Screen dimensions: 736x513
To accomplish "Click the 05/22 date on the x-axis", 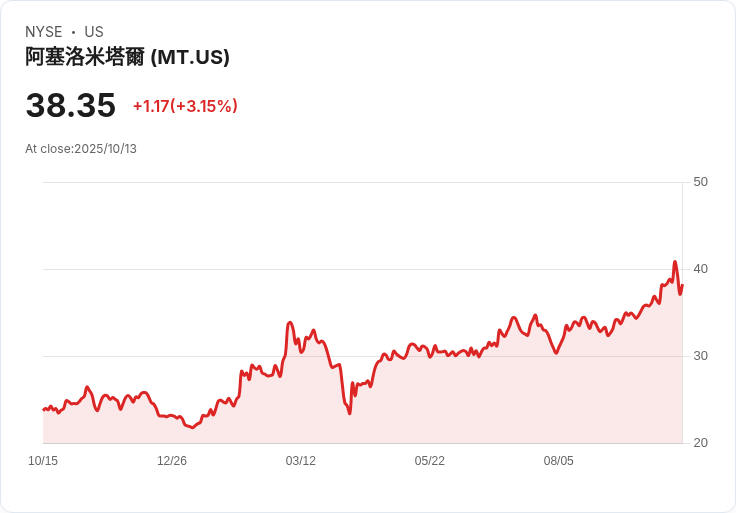I will pos(430,461).
